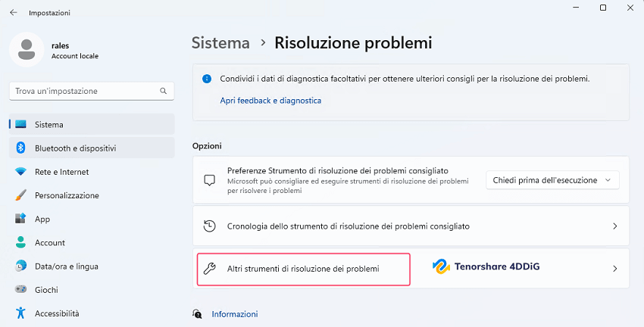644x327 pixels.
Task: Click the Accessibilità person icon
Action: coord(21,313)
